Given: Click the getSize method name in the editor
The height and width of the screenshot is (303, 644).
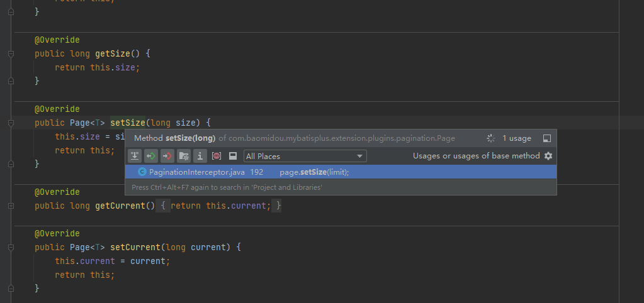Looking at the screenshot, I should point(113,53).
